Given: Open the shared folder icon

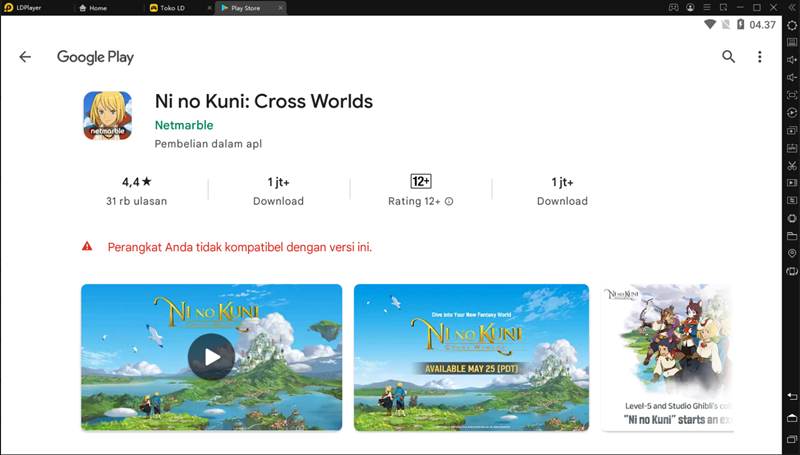Looking at the screenshot, I should click(792, 236).
